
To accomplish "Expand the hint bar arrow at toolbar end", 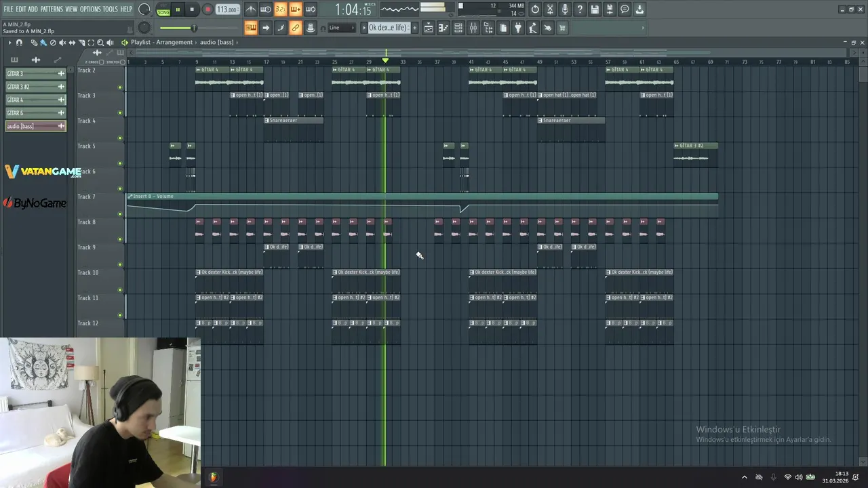I will (642, 28).
